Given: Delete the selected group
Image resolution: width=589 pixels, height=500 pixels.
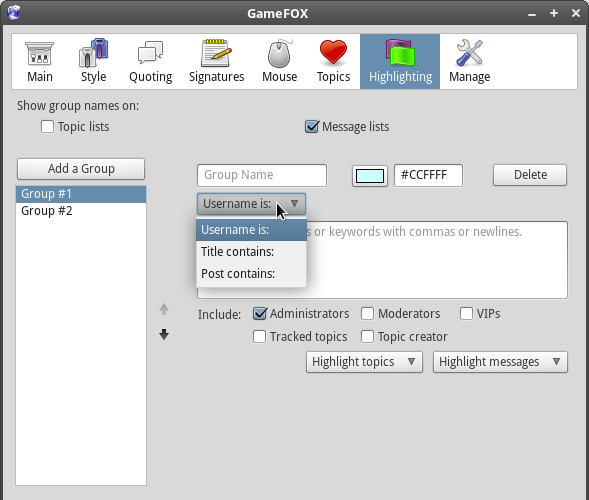Looking at the screenshot, I should (x=530, y=175).
